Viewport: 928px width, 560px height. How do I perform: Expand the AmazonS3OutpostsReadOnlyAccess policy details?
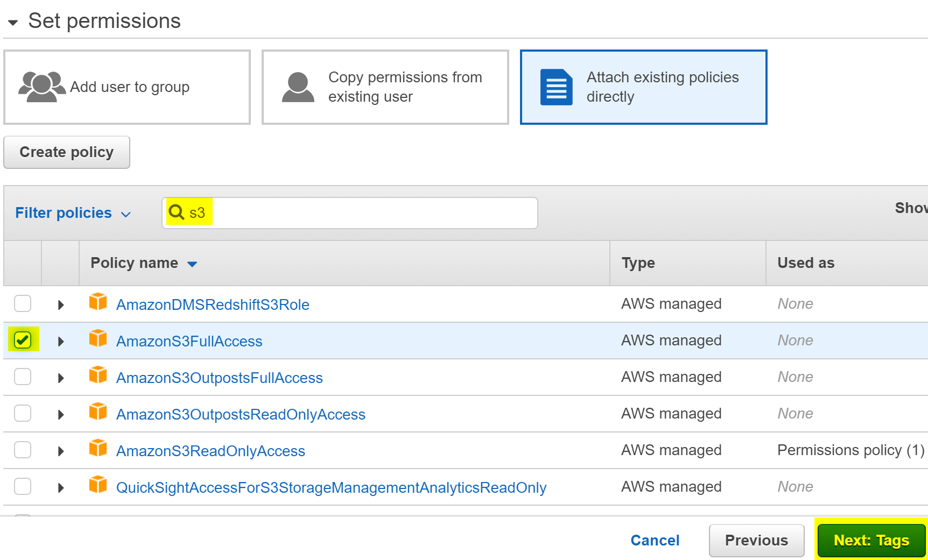tap(61, 415)
